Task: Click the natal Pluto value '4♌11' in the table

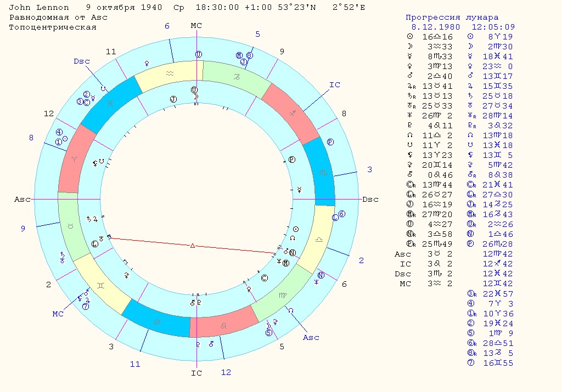Action: [440, 126]
